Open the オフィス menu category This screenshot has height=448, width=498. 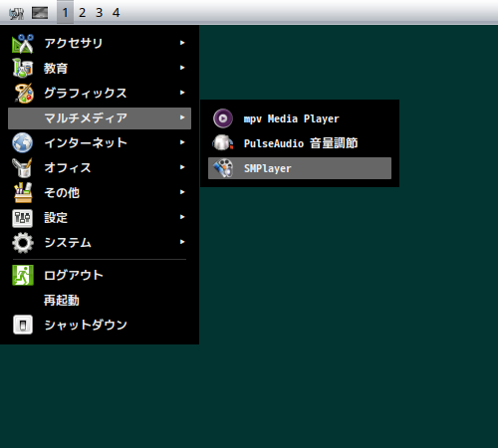100,167
